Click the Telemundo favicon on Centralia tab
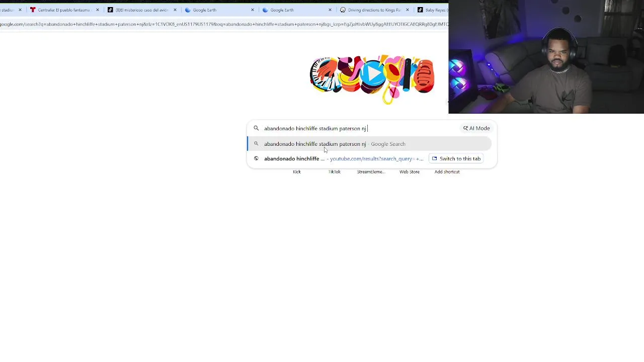 [x=33, y=10]
